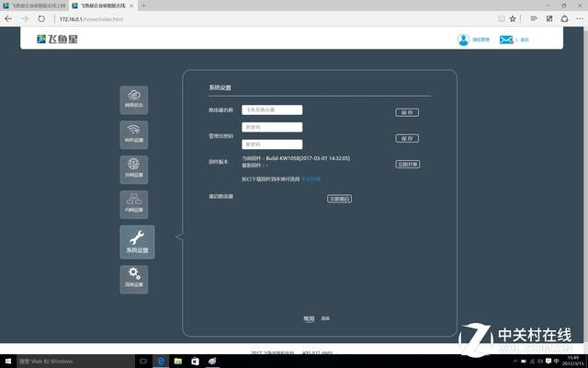Viewport: 588px width, 368px height.
Task: Open a new browser tab with plus
Action: click(143, 6)
